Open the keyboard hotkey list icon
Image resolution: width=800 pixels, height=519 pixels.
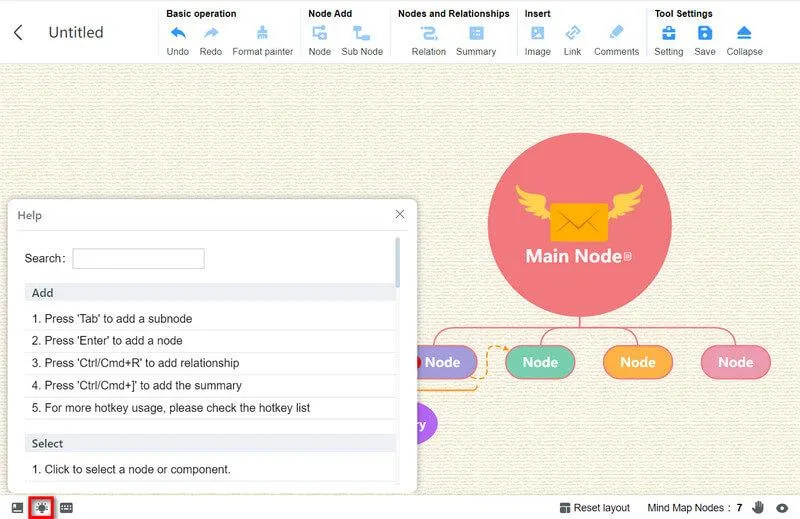(x=66, y=508)
